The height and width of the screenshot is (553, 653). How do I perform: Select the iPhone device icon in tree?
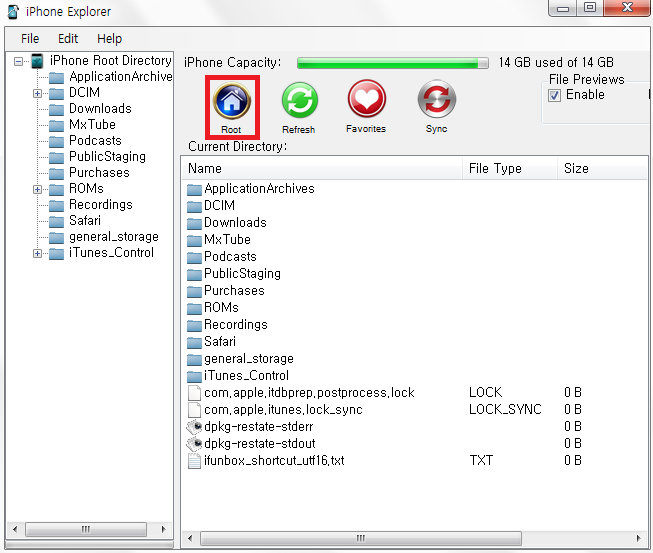tap(37, 61)
